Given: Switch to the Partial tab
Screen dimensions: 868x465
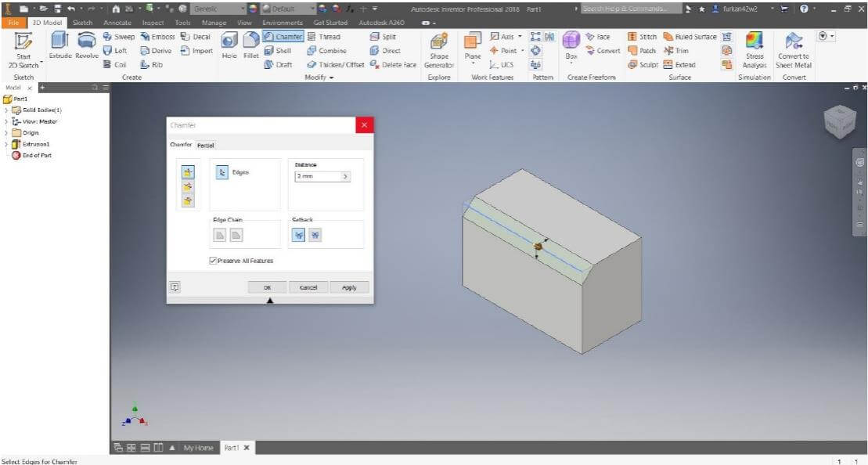Looking at the screenshot, I should click(x=206, y=146).
